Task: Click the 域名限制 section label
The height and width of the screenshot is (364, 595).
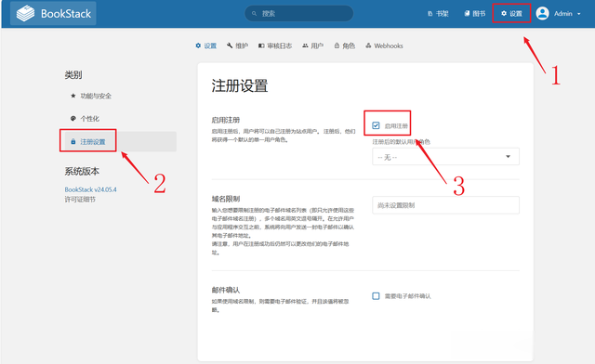Action: [x=226, y=199]
